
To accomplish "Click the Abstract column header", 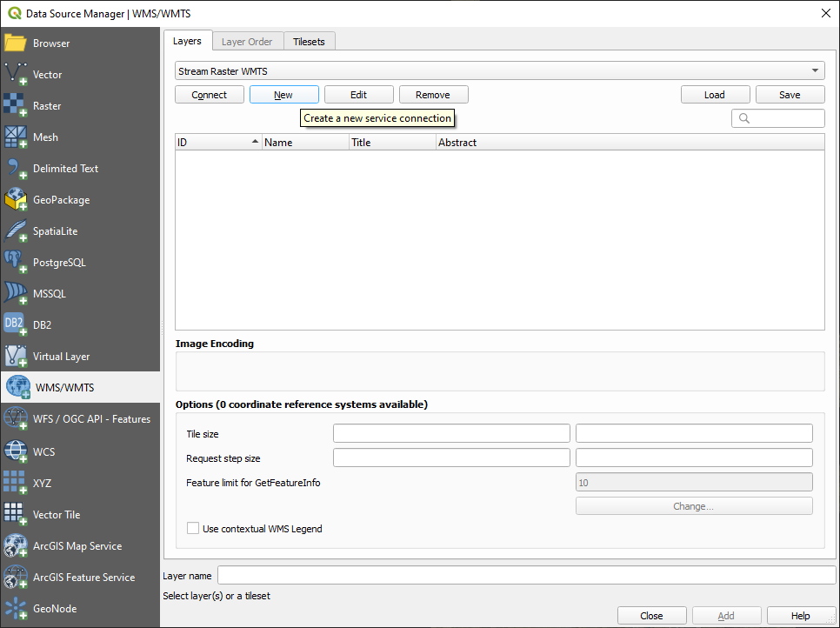I will (x=630, y=142).
